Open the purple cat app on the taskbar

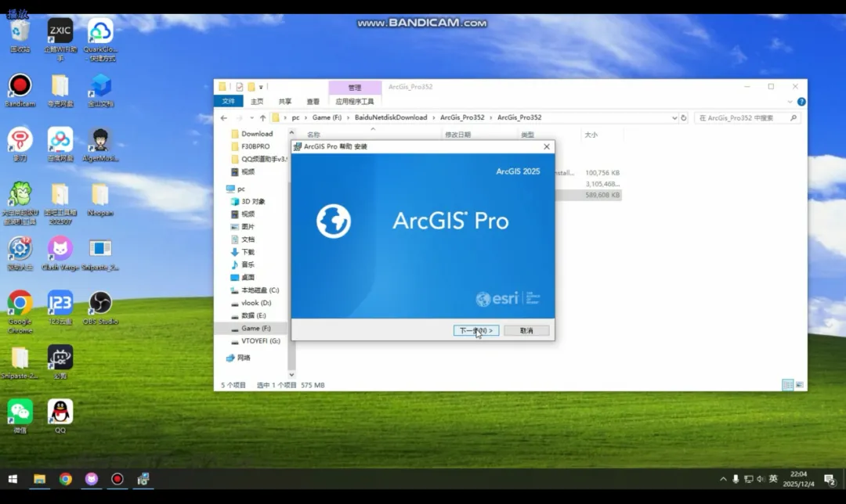(92, 479)
